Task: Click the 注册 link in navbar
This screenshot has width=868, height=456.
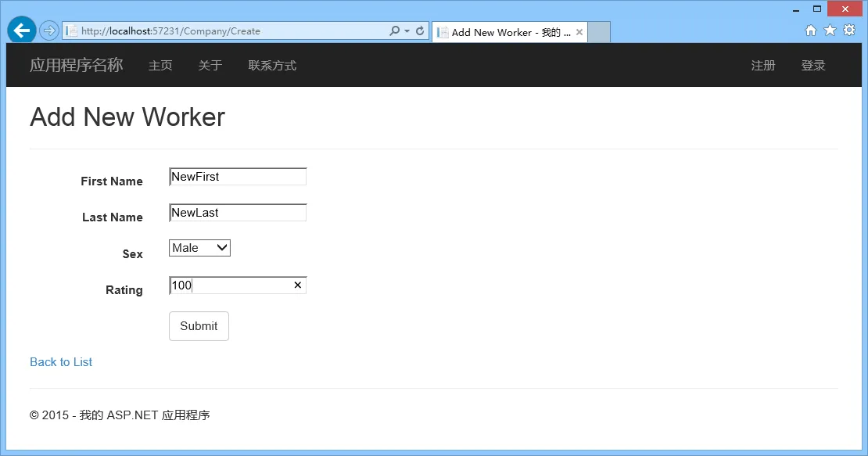Action: [762, 65]
